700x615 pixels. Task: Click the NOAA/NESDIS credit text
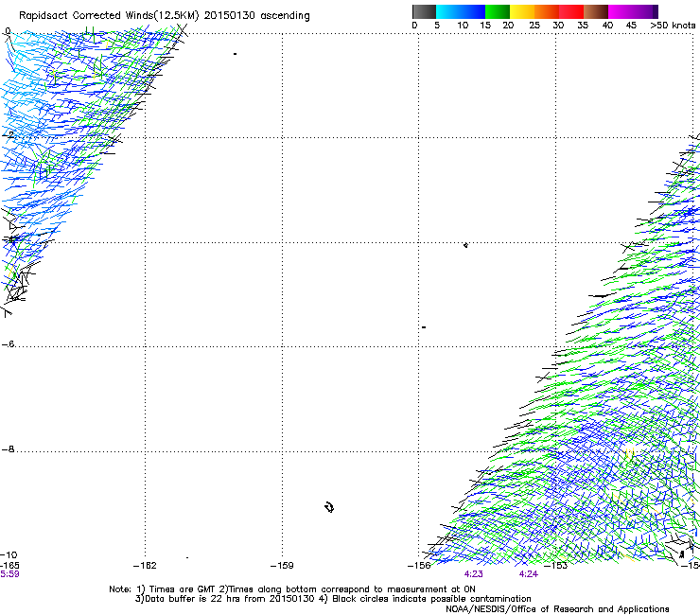[557, 609]
